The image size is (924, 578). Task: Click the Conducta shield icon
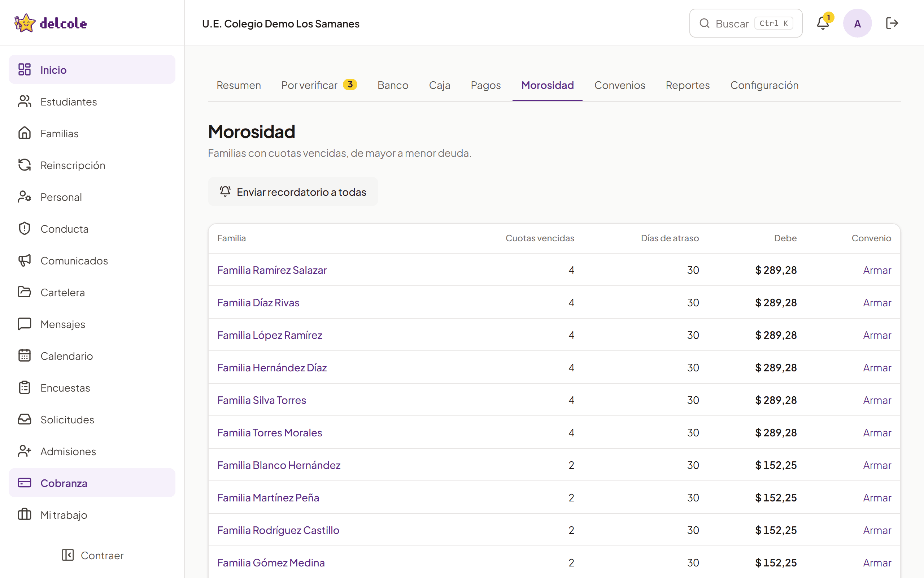pyautogui.click(x=25, y=228)
